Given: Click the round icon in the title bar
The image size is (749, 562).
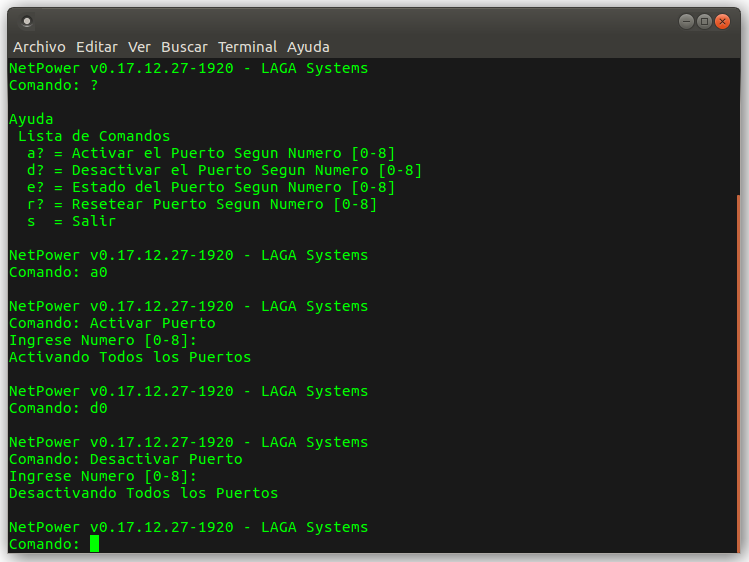Looking at the screenshot, I should (x=27, y=21).
